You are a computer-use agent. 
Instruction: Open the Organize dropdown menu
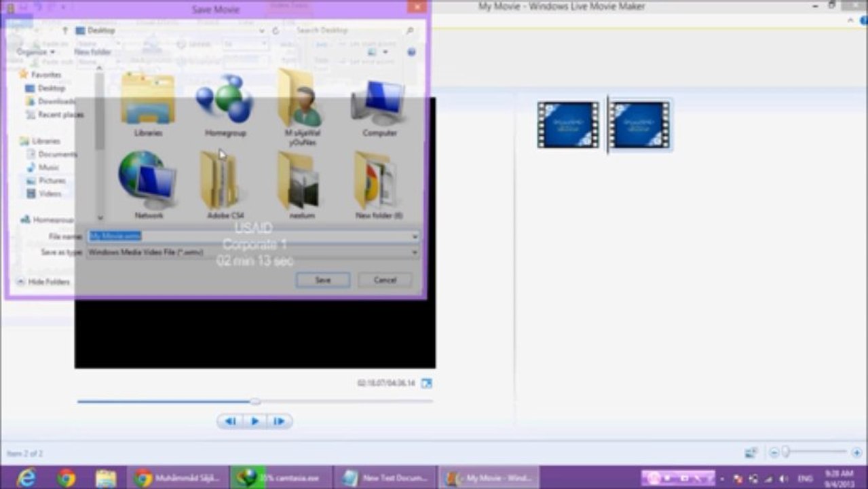pos(35,52)
